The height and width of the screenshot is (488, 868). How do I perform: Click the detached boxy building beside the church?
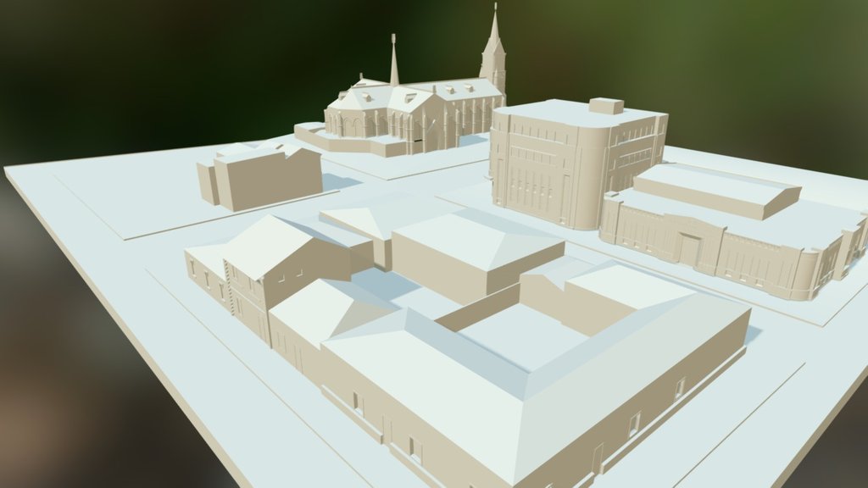pos(259,176)
